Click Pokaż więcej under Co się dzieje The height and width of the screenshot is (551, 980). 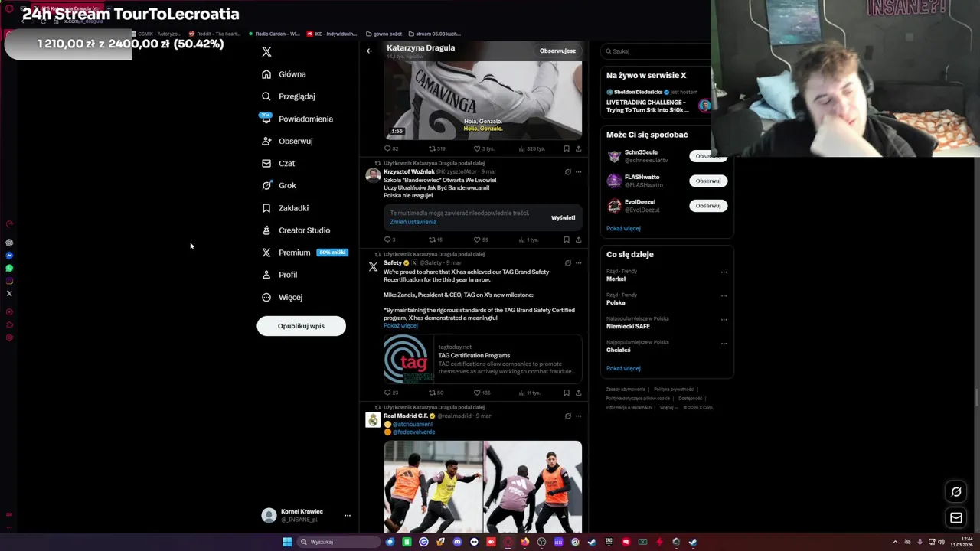(623, 368)
